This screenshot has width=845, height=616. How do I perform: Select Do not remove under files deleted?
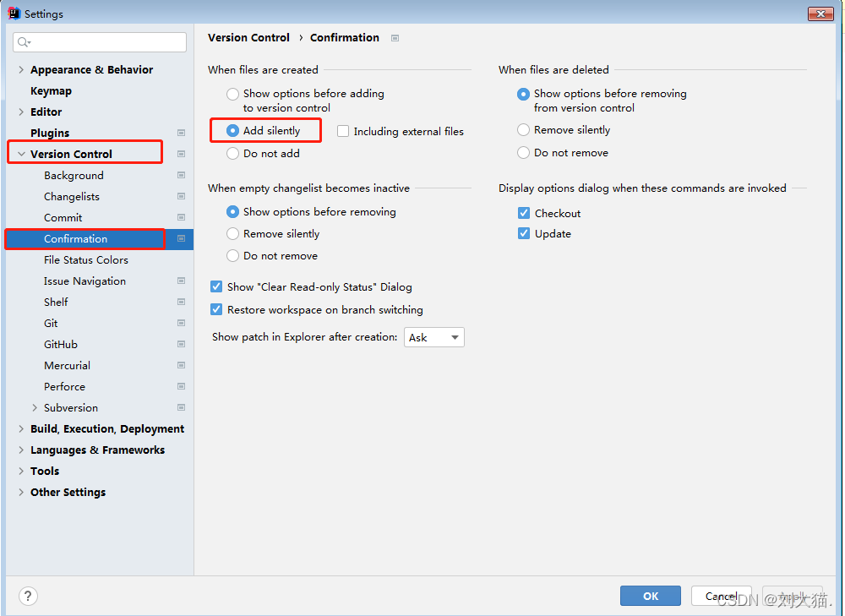[x=523, y=152]
